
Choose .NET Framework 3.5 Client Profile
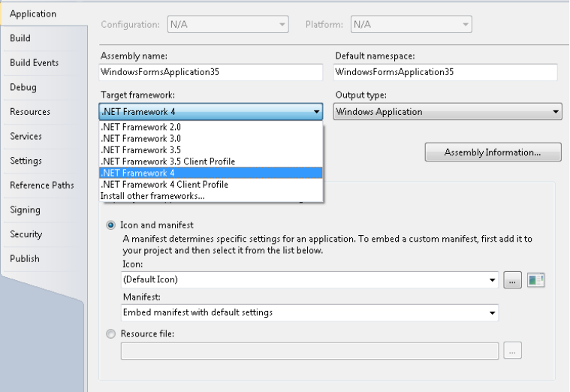(x=167, y=161)
